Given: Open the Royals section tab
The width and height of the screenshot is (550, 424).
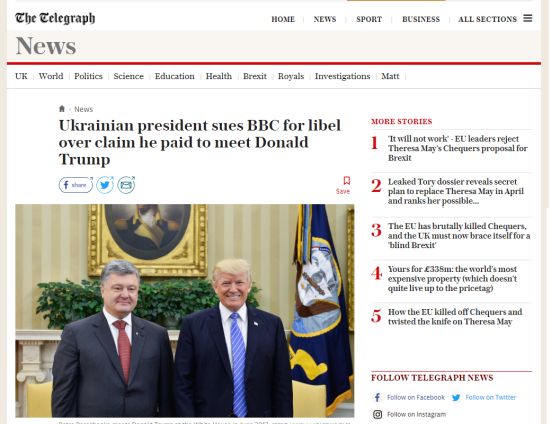Looking at the screenshot, I should tap(291, 76).
